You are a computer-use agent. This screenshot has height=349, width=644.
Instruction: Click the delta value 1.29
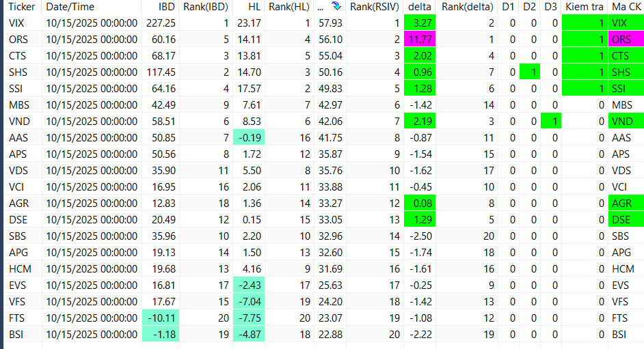tap(420, 220)
